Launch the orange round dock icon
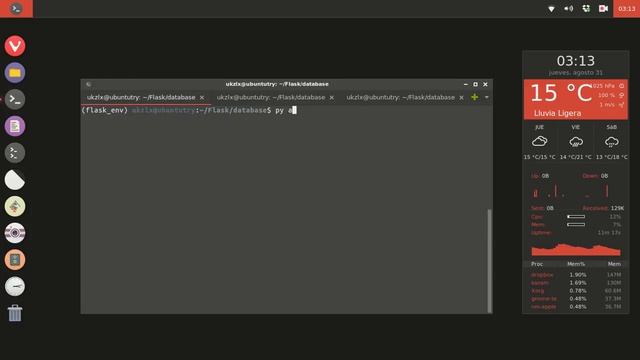Viewport: 640px width, 360px height. tap(15, 260)
